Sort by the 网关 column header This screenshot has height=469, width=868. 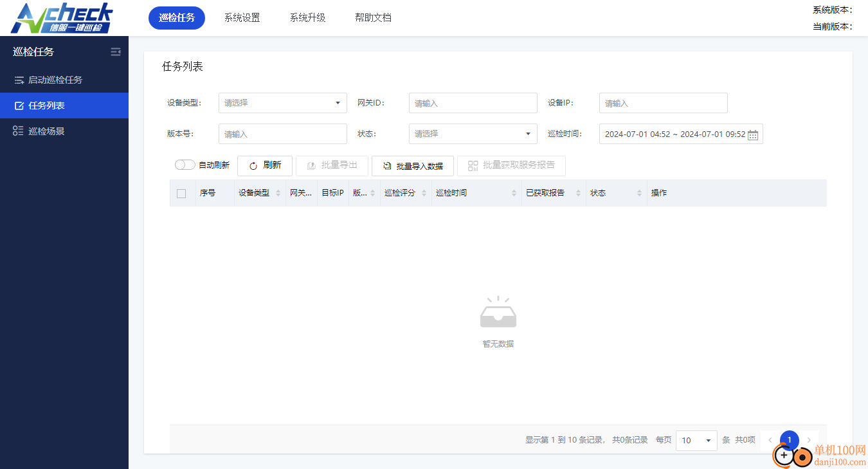tap(301, 193)
